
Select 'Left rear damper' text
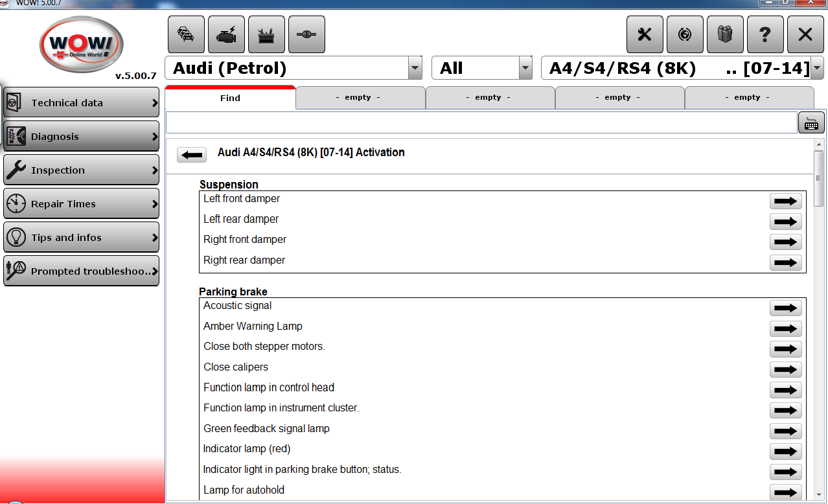point(241,220)
